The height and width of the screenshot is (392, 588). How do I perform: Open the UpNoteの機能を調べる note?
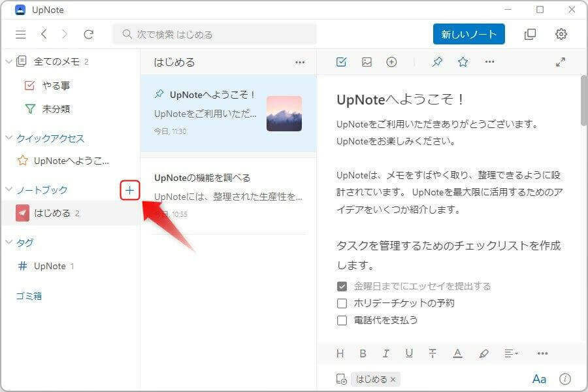point(229,196)
